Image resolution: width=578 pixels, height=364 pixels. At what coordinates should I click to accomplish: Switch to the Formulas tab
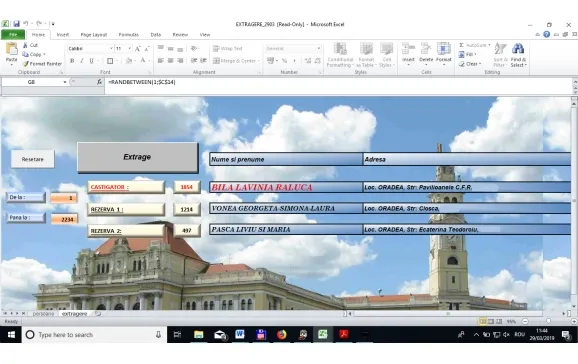pos(129,35)
